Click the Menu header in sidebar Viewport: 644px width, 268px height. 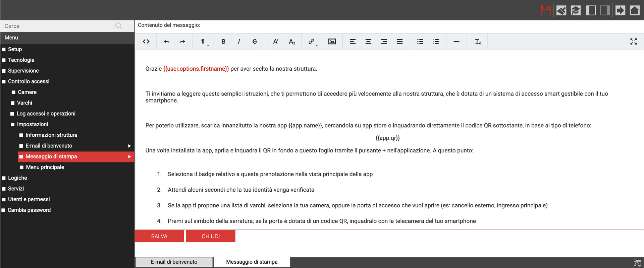(x=67, y=38)
